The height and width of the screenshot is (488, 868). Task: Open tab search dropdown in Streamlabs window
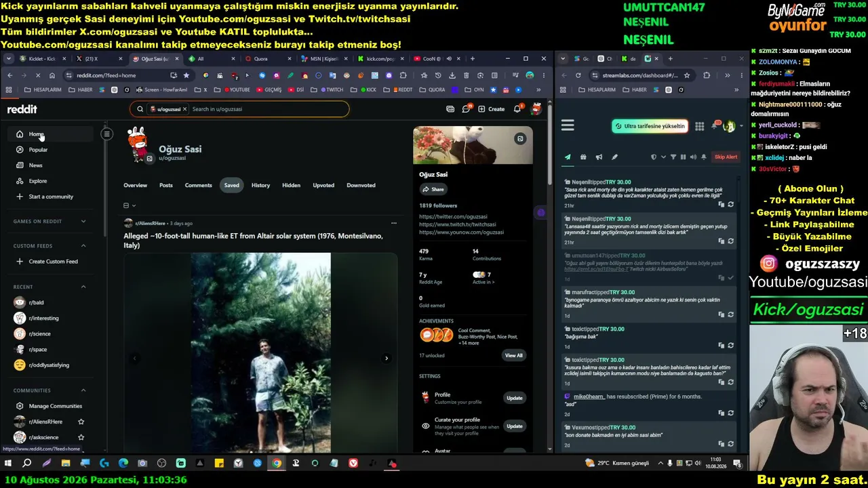[564, 59]
